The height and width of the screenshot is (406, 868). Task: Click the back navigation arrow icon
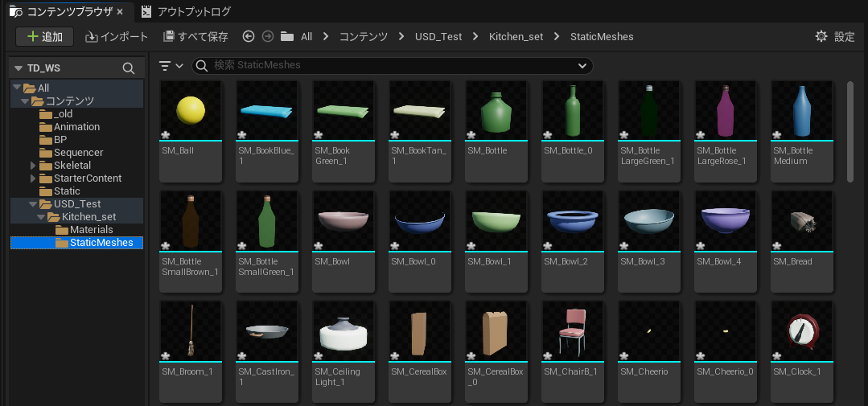tap(249, 36)
